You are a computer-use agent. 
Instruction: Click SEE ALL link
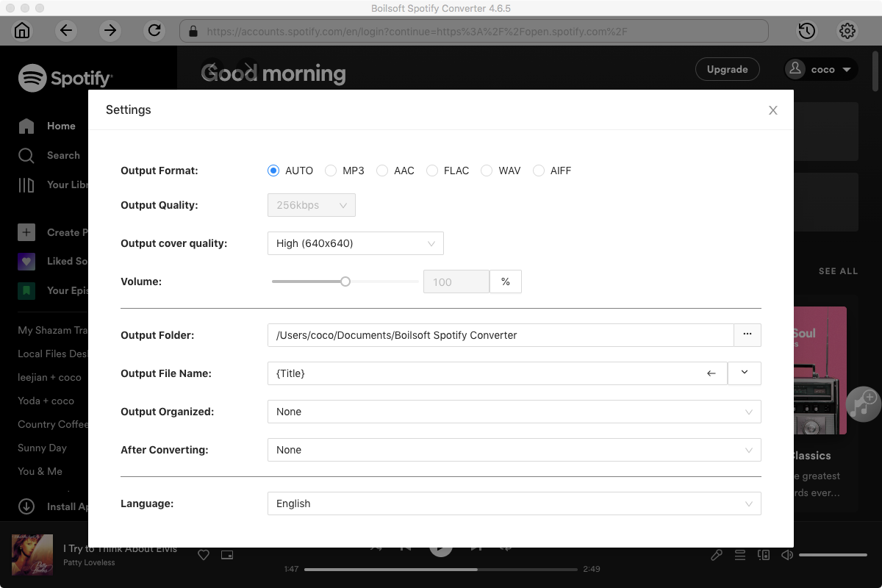pyautogui.click(x=838, y=271)
